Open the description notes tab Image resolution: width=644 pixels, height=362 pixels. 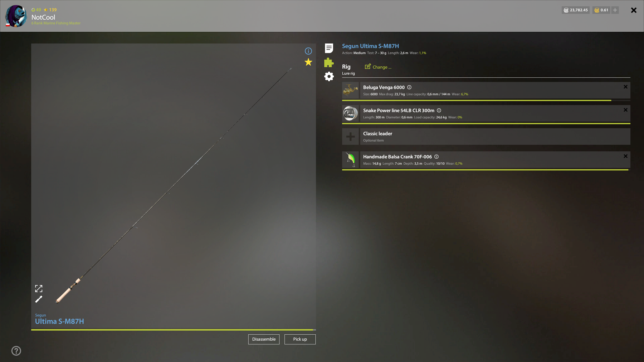[x=329, y=48]
